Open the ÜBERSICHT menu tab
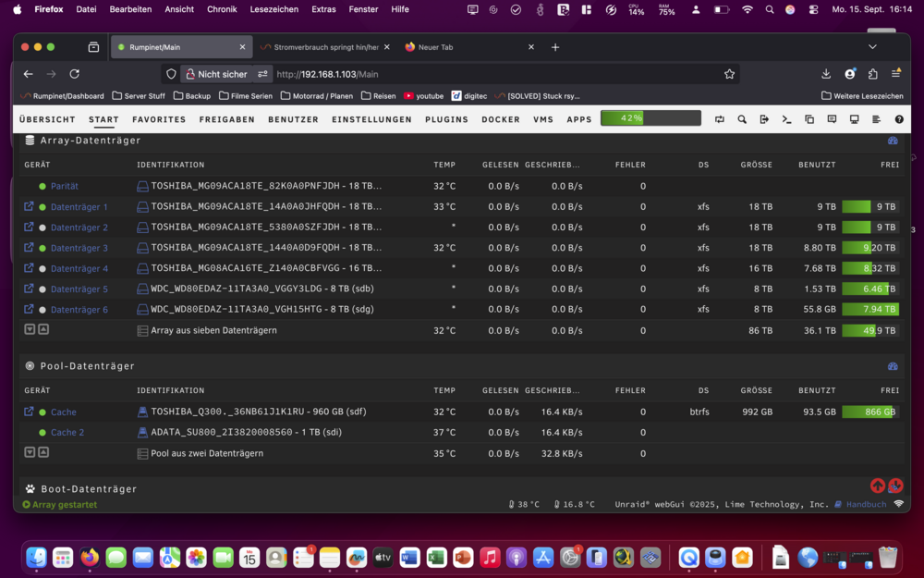This screenshot has width=924, height=578. [x=47, y=119]
